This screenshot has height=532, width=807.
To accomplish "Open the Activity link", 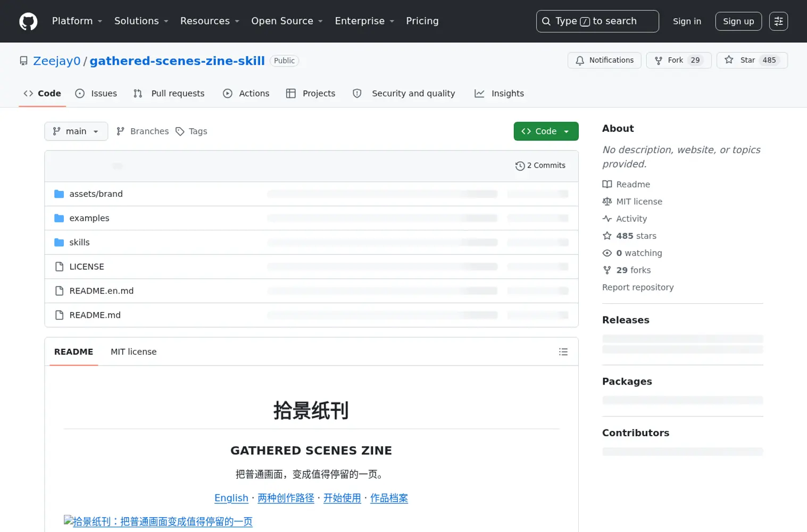I will pos(625,219).
